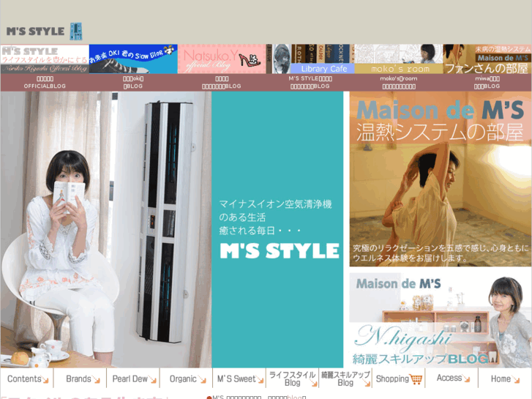532x399 pixels.
Task: Open the ファンさんの部屋 banner
Action: tap(487, 59)
